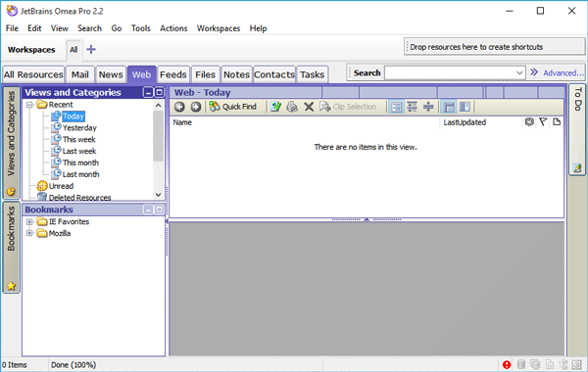Image resolution: width=588 pixels, height=372 pixels.
Task: Open the Help menu
Action: point(259,28)
